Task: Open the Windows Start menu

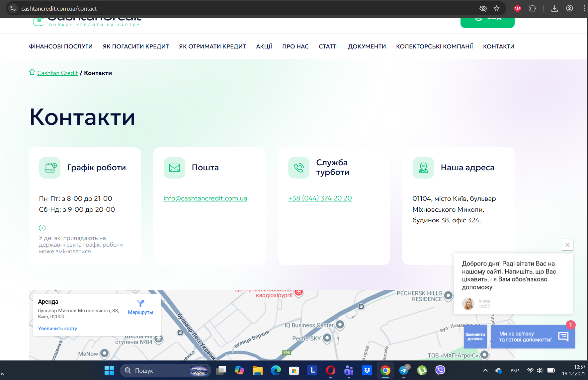Action: [x=109, y=370]
